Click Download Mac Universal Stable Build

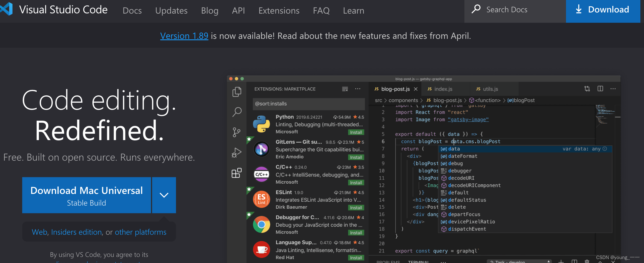coord(87,195)
